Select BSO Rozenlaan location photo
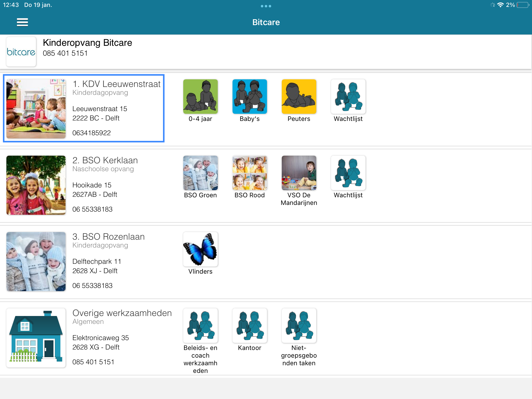The image size is (532, 399). [36, 261]
